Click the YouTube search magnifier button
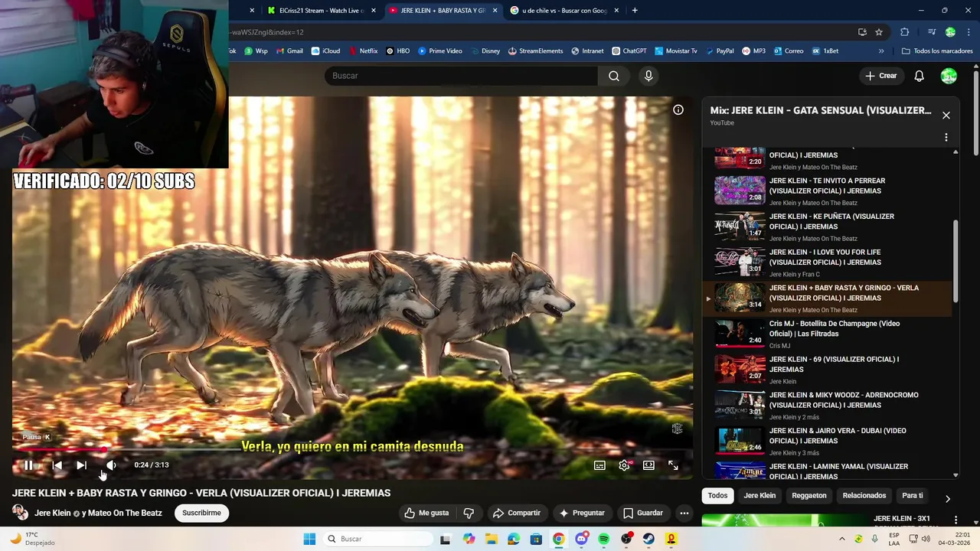Viewport: 980px width, 551px height. (x=614, y=76)
